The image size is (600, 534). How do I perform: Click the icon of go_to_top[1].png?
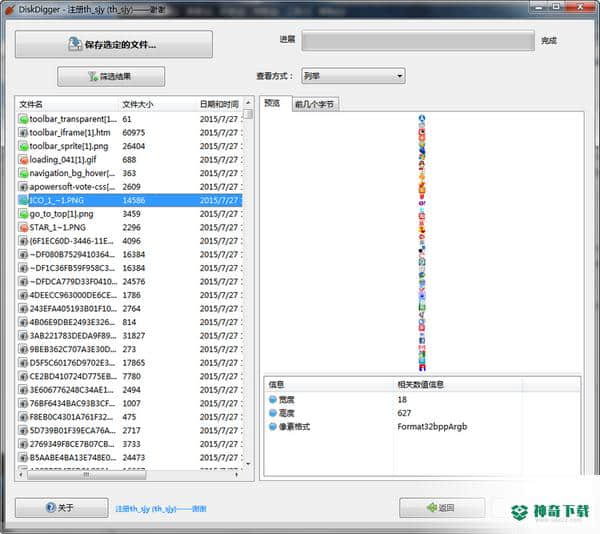23,214
